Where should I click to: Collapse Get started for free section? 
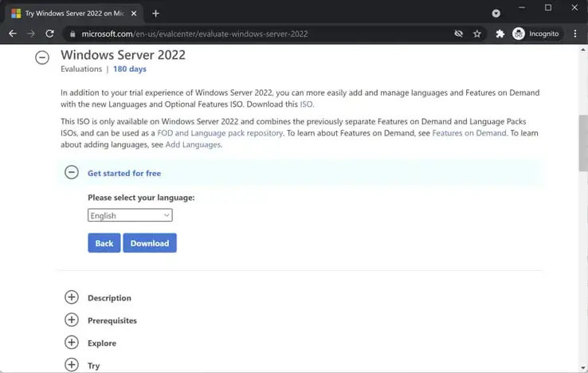tap(72, 173)
